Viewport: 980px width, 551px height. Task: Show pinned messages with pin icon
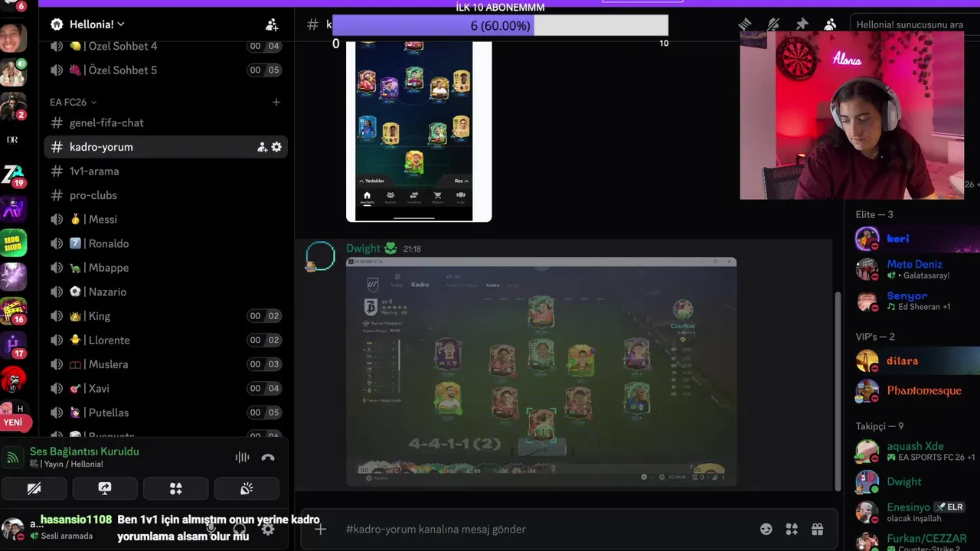(802, 24)
